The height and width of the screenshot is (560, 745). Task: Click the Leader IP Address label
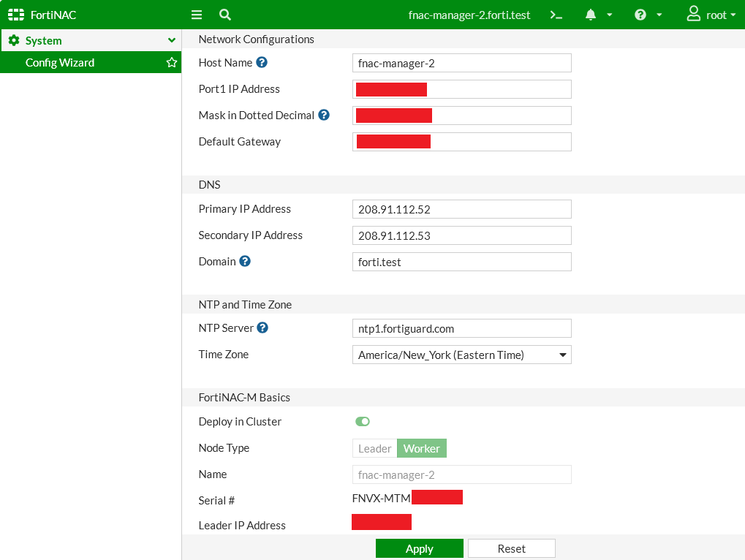[242, 526]
